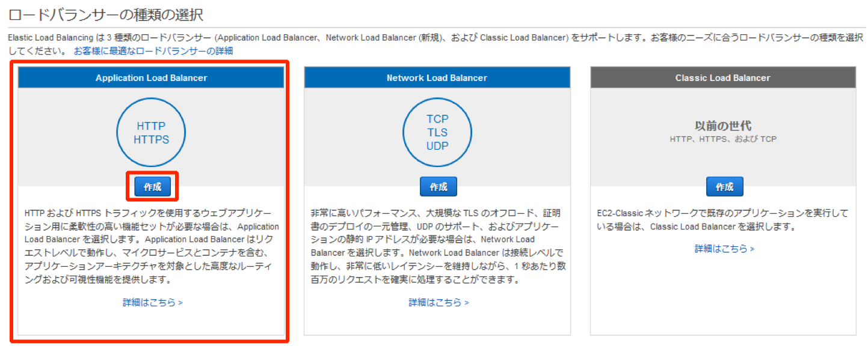868x349 pixels.
Task: Click the HTTP、HTTPS、および TCP subtitle text
Action: (723, 139)
